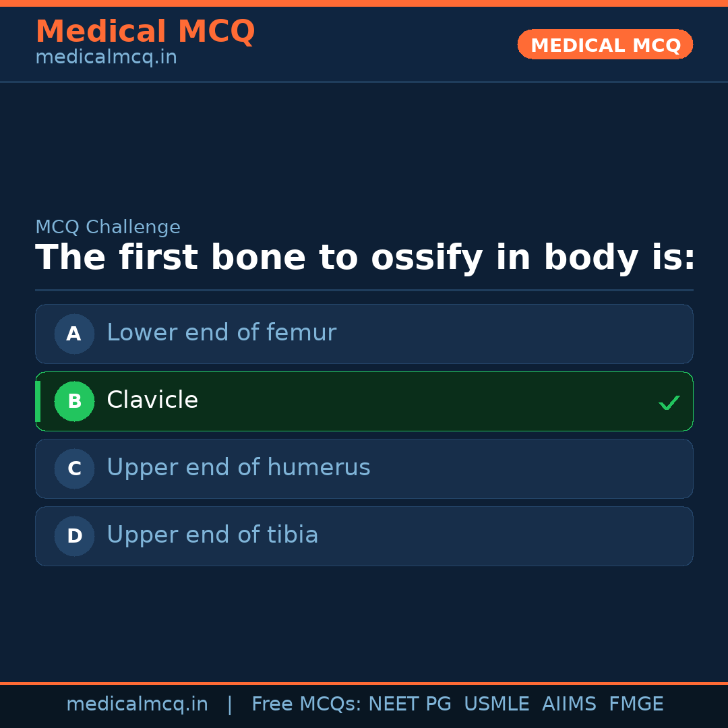Select the "Upper end of tibia" answer text
Image resolution: width=728 pixels, height=728 pixels.
pos(212,535)
